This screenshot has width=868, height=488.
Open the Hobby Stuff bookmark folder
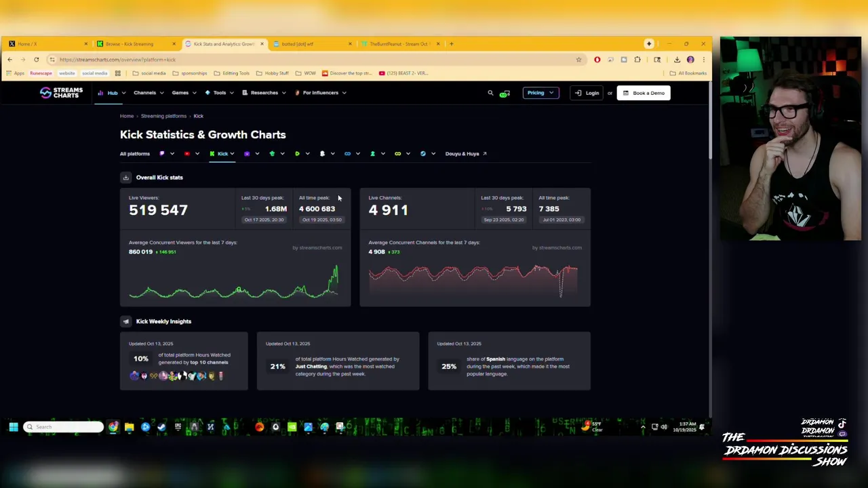(x=273, y=73)
